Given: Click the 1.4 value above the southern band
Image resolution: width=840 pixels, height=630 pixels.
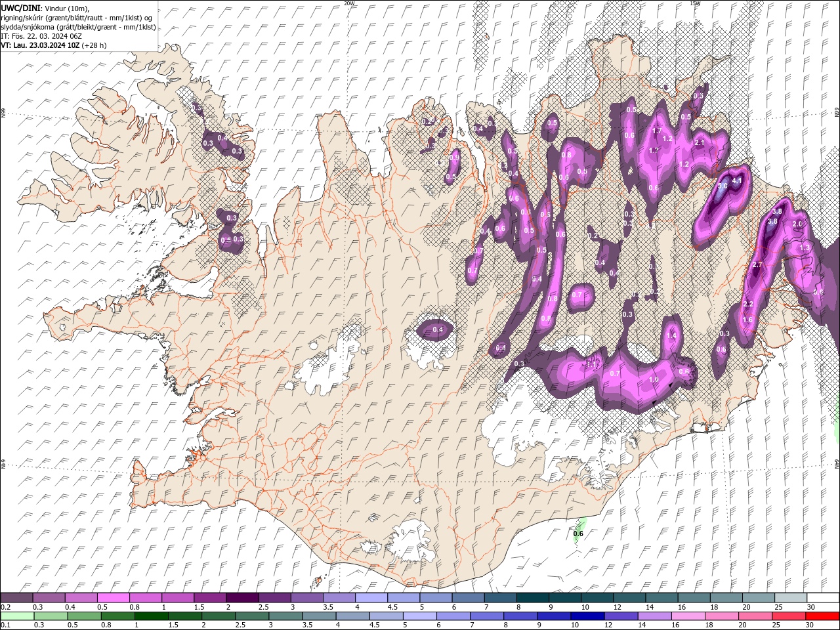Looking at the screenshot, I should pos(671,335).
